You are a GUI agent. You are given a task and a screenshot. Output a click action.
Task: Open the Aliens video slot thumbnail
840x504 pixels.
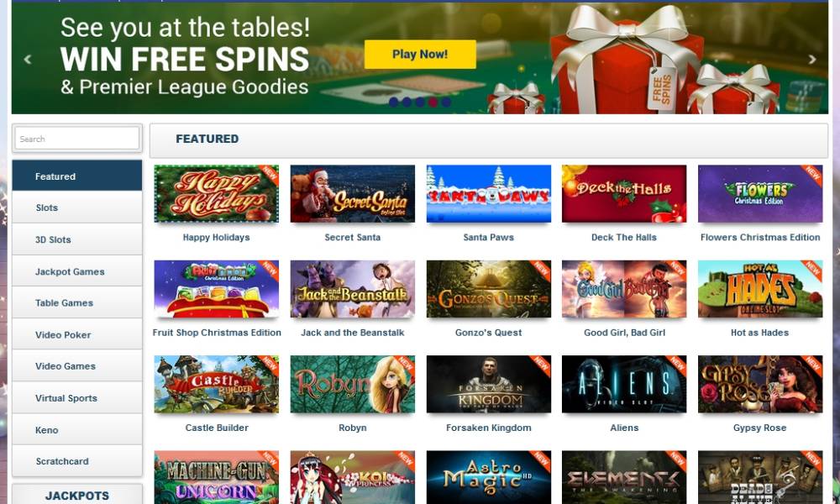(624, 384)
